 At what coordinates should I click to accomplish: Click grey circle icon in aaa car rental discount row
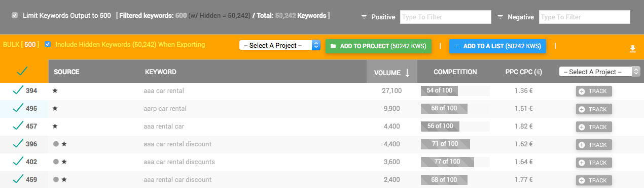click(56, 144)
